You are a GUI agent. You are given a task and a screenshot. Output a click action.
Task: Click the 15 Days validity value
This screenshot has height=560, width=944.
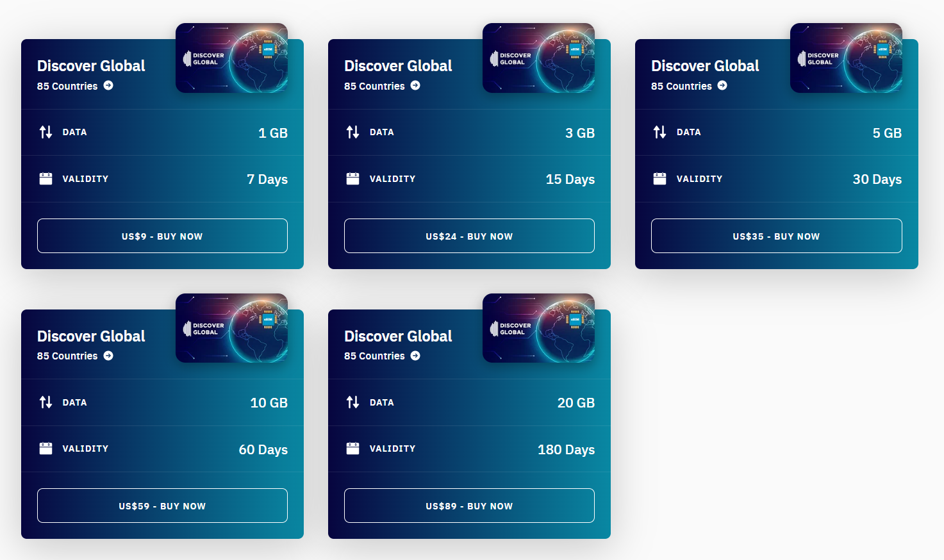point(570,179)
